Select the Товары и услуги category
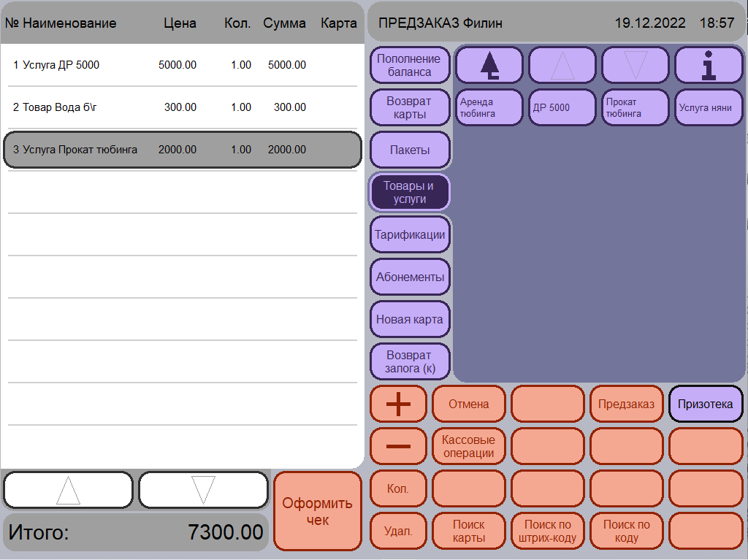Image resolution: width=748 pixels, height=560 pixels. (x=410, y=192)
